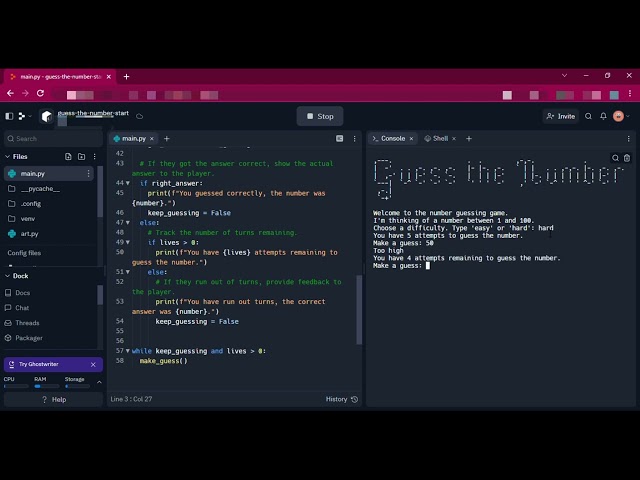Clear the console with trash icon

point(627,158)
